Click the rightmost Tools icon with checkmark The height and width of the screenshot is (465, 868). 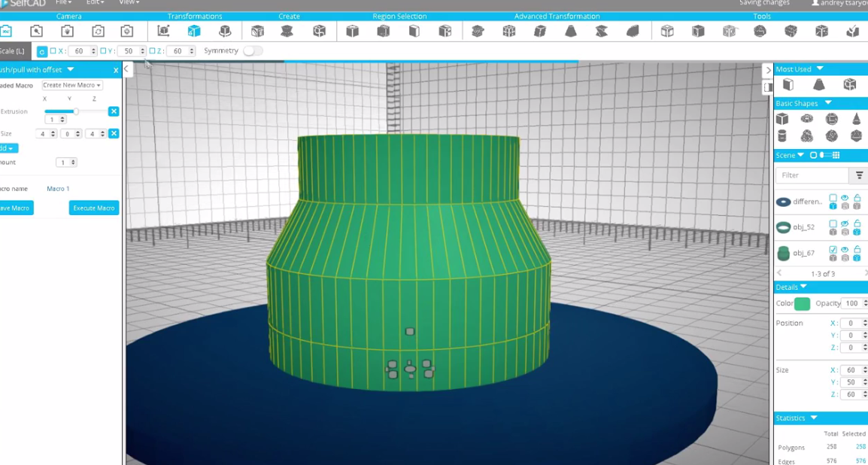[852, 31]
